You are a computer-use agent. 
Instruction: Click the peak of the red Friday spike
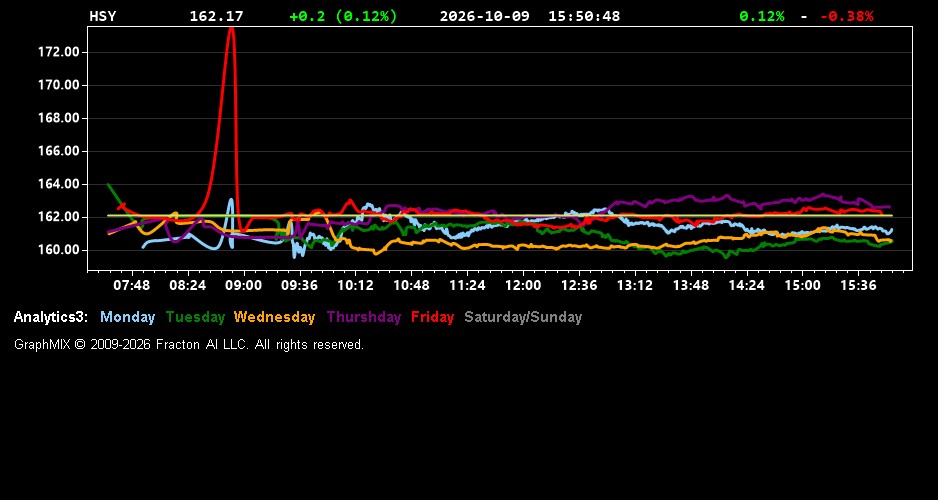pos(230,30)
